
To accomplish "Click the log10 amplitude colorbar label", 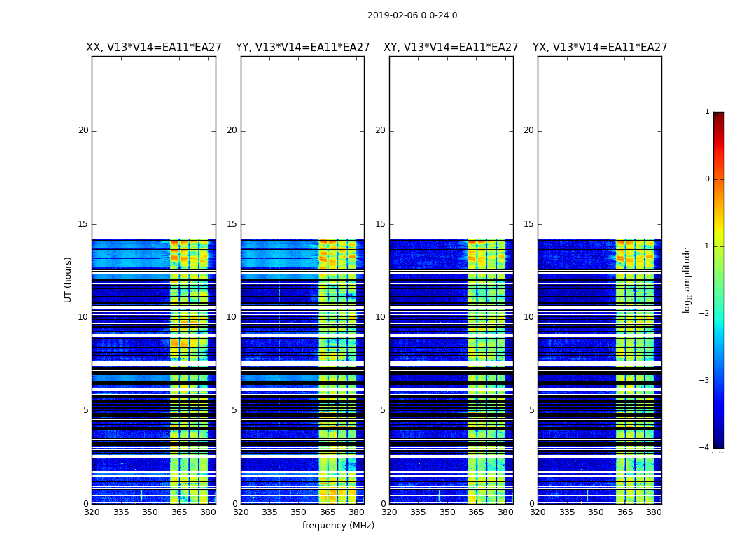I will [687, 280].
